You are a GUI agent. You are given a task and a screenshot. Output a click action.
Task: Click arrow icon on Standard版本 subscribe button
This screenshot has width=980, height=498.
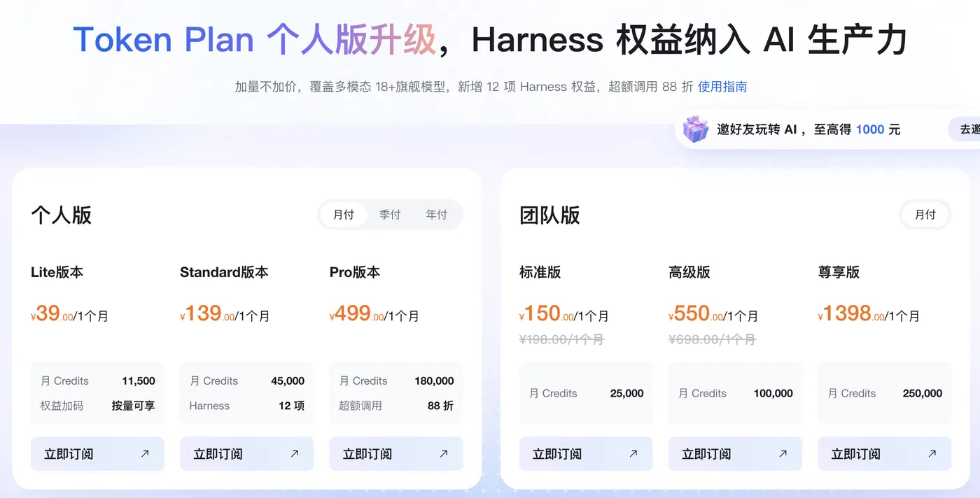(294, 453)
